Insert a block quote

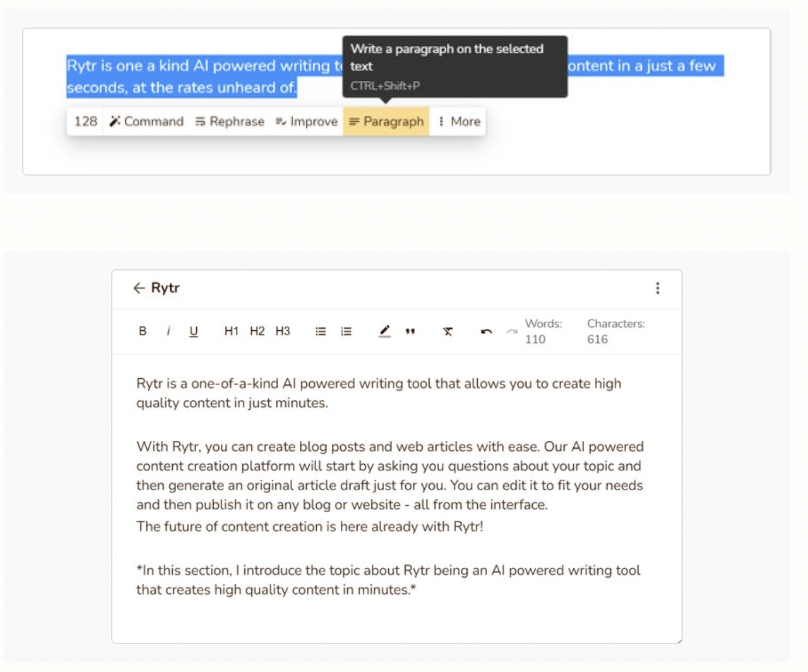410,331
